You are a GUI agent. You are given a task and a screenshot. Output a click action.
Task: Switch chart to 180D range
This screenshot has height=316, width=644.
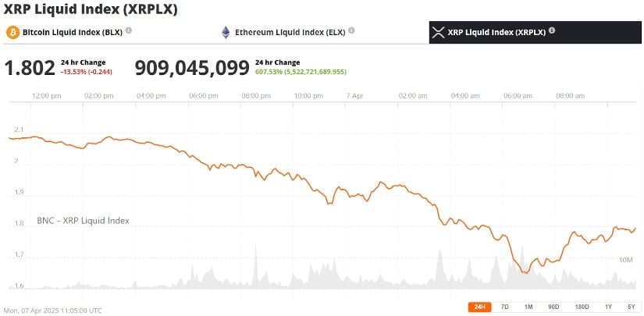click(x=582, y=307)
